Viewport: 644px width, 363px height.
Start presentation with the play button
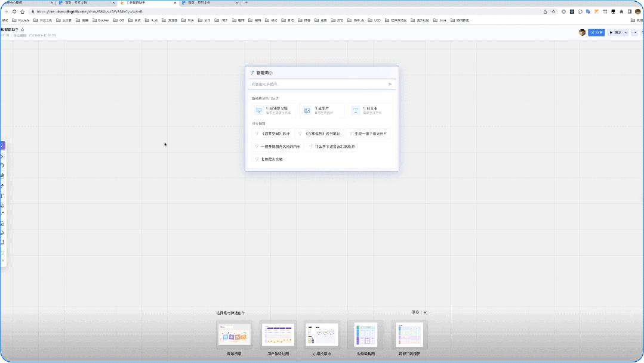click(x=614, y=32)
